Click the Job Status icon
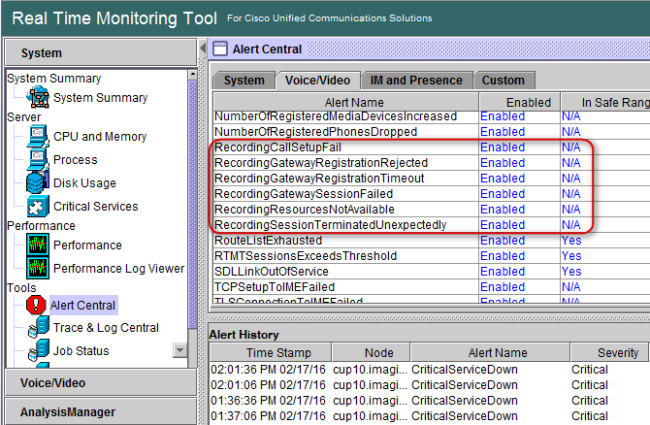This screenshot has width=650, height=425. [39, 351]
